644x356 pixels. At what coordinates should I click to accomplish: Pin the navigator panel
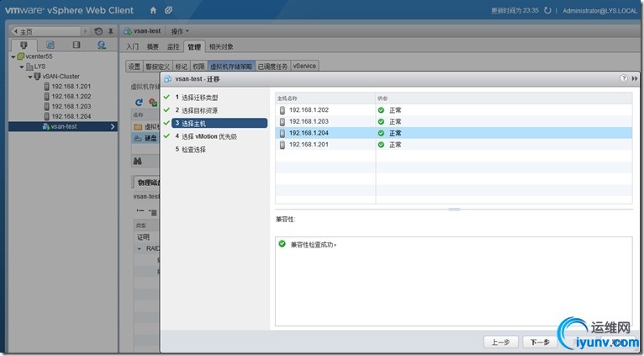point(110,31)
